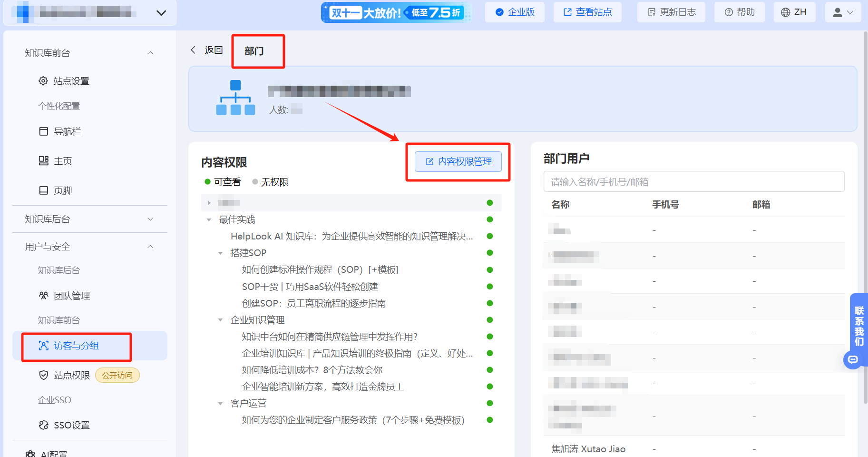Expand the blurred first tree row
This screenshot has width=868, height=457.
(209, 203)
